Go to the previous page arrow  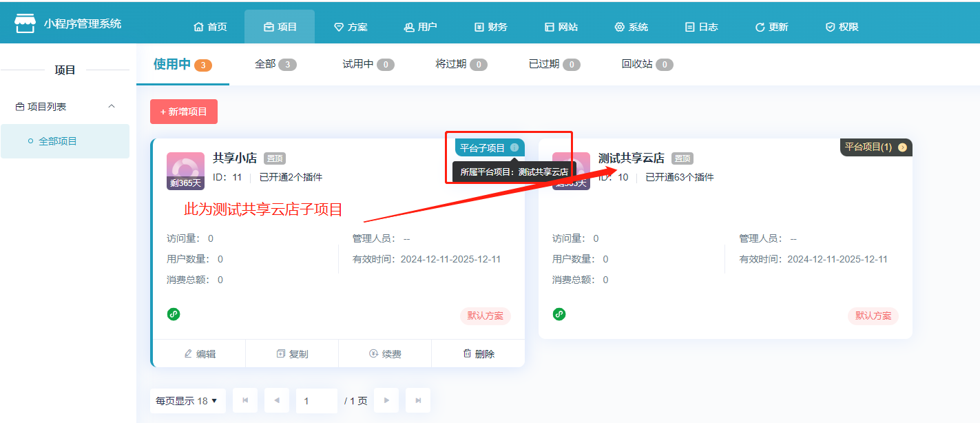(x=277, y=400)
